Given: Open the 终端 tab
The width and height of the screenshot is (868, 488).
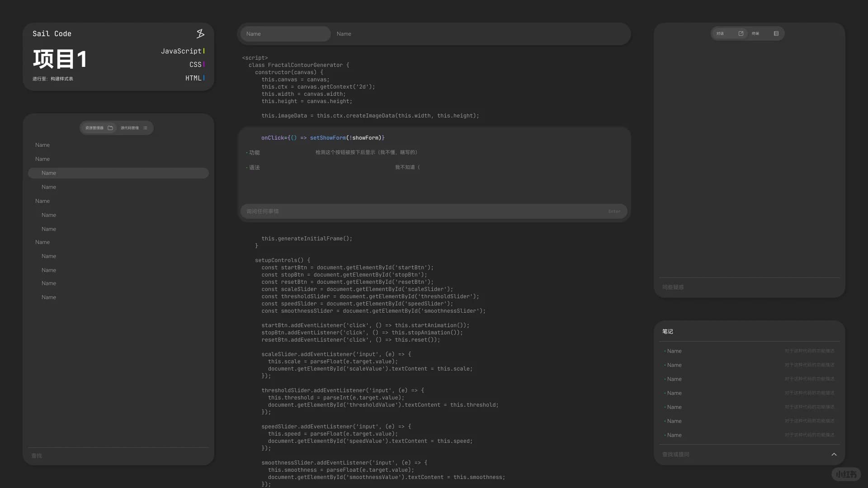Looking at the screenshot, I should point(765,33).
